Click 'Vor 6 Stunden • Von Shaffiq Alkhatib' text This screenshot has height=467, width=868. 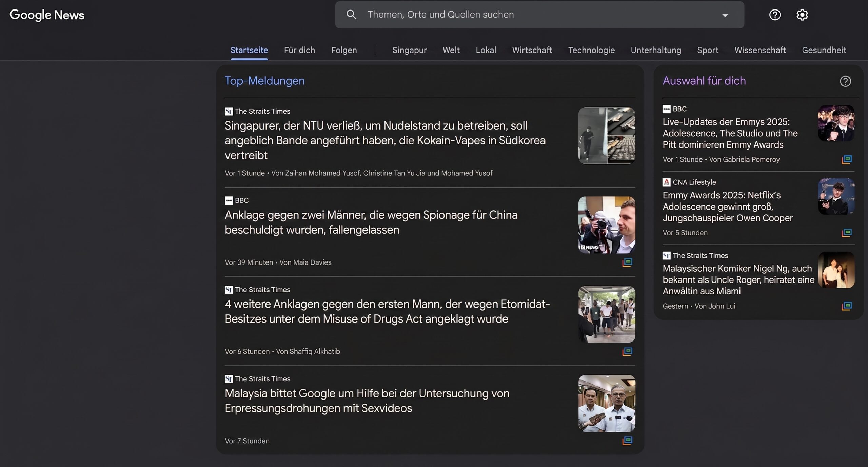282,352
